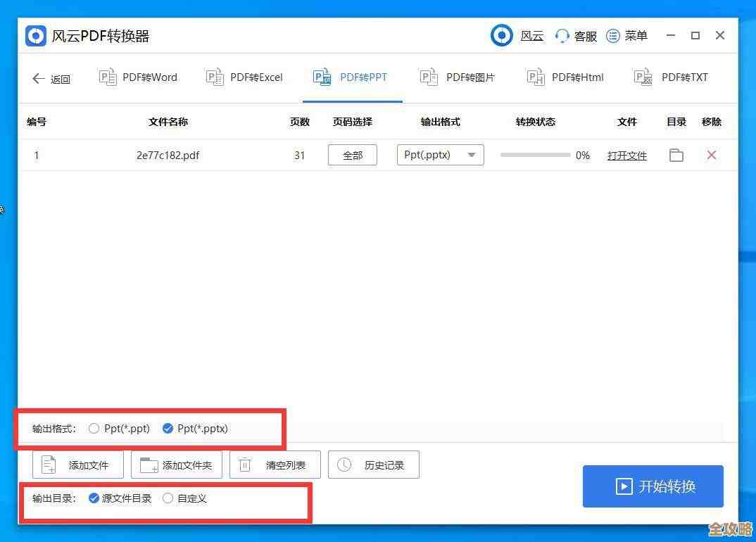Open the 添加文件 add-file icon
Screen dimensions: 756x542
click(47, 464)
